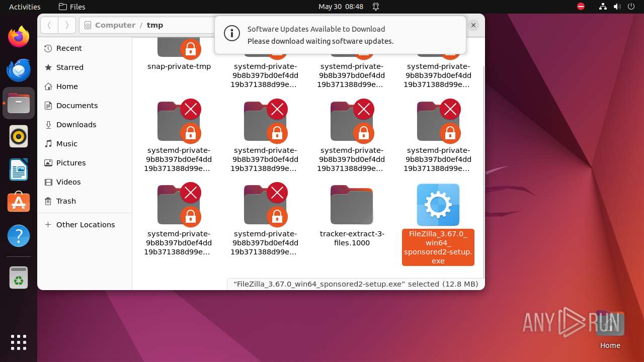Go back with the left arrow button
Image resolution: width=644 pixels, height=362 pixels.
pyautogui.click(x=49, y=25)
